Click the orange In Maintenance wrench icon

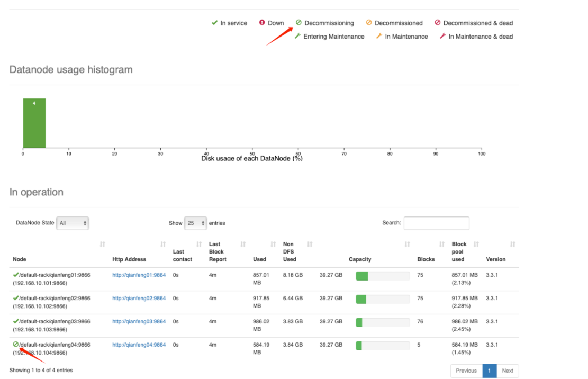[379, 36]
